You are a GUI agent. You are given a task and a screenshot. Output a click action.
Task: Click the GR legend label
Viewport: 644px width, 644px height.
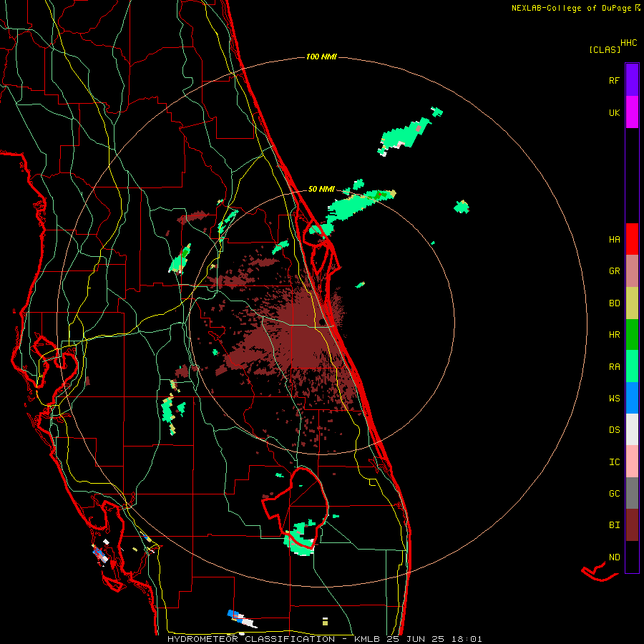coord(614,271)
